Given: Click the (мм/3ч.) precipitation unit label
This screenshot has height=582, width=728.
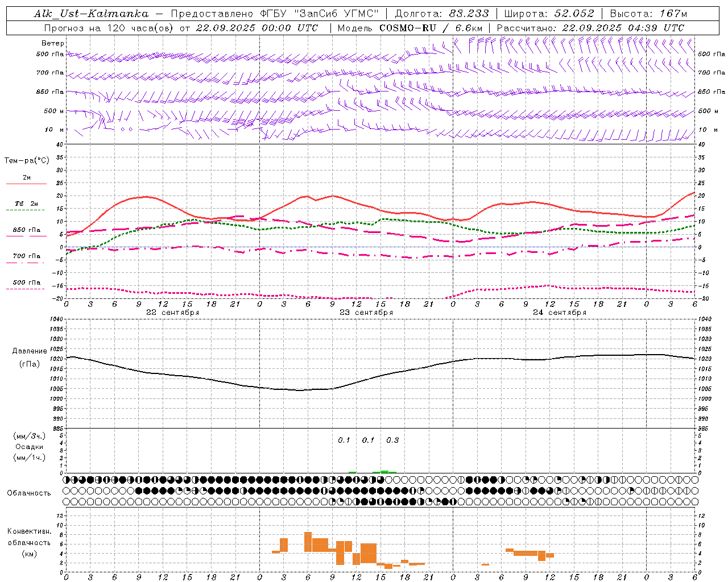Looking at the screenshot, I should [x=30, y=436].
